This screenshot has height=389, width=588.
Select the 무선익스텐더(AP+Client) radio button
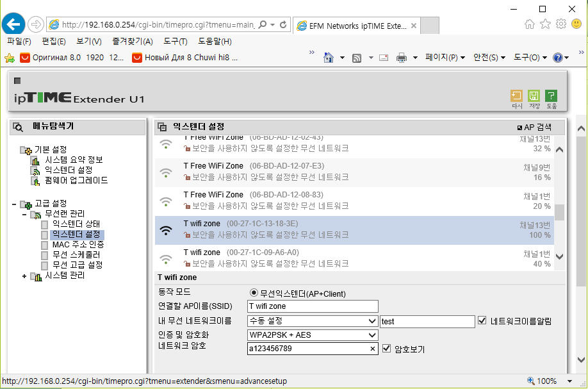[254, 293]
